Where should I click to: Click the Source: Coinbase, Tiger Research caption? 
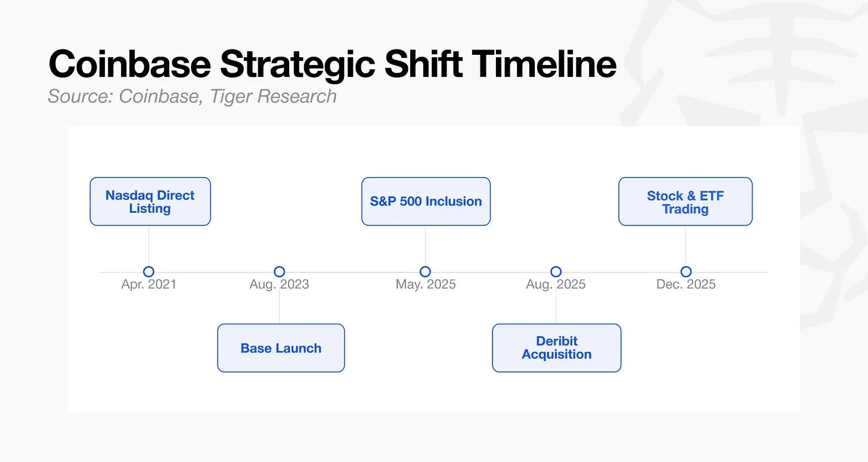click(192, 97)
